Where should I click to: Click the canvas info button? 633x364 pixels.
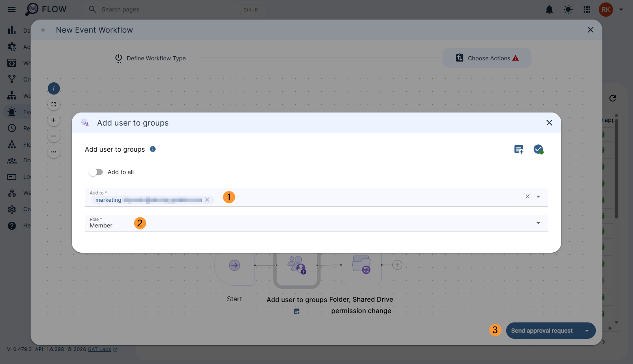[x=54, y=88]
